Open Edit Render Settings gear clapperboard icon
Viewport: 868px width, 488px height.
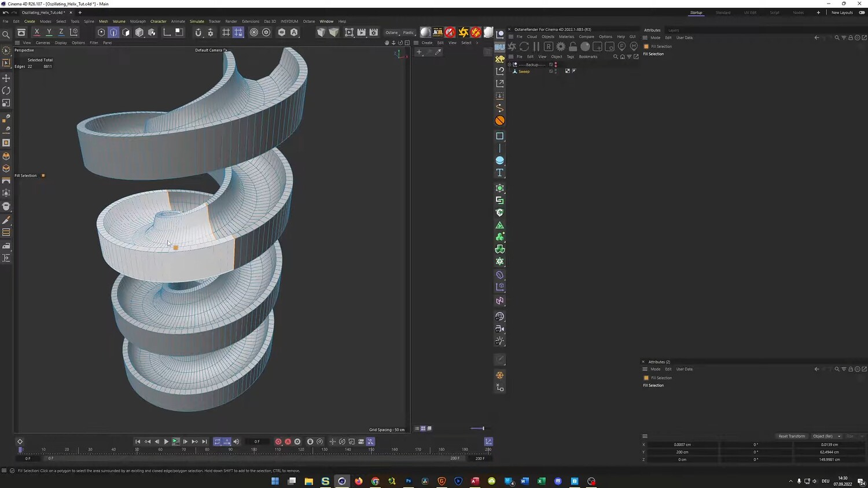click(374, 32)
